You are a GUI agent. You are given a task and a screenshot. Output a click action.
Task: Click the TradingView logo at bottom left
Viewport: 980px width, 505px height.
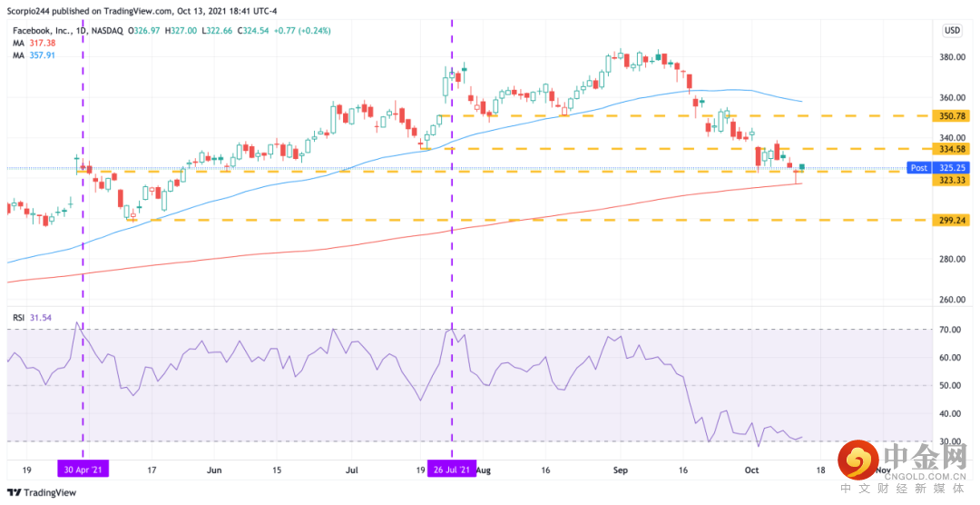41,492
